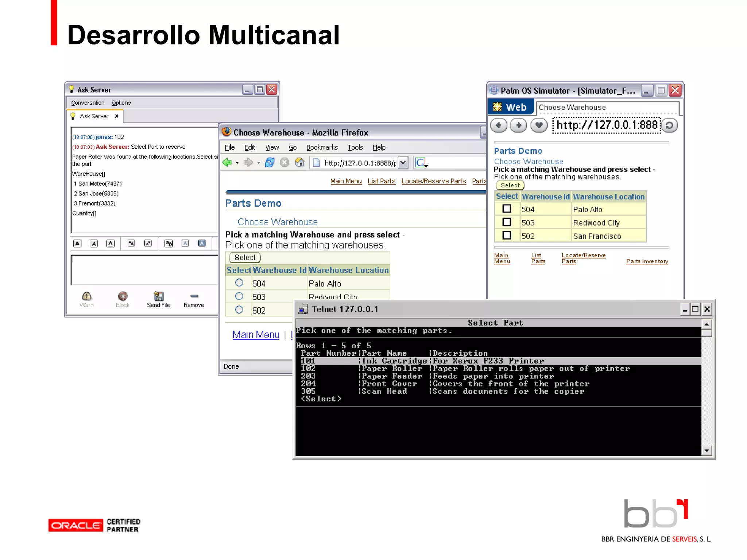Click the font selection icon in Ask Server toolbar
Image resolution: width=747 pixels, height=560 pixels.
click(169, 243)
